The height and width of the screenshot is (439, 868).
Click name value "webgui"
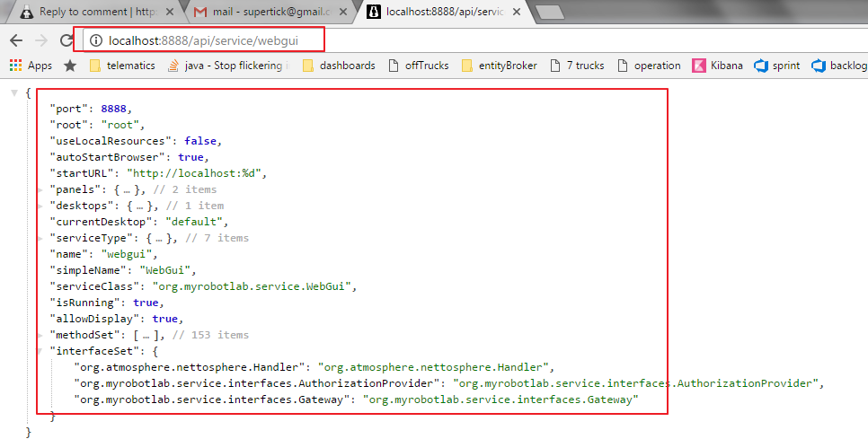click(126, 254)
